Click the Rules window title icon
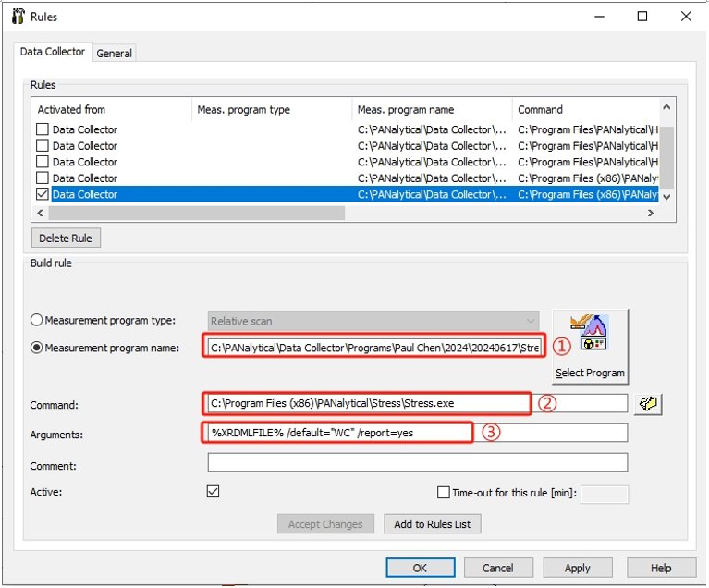 (17, 17)
